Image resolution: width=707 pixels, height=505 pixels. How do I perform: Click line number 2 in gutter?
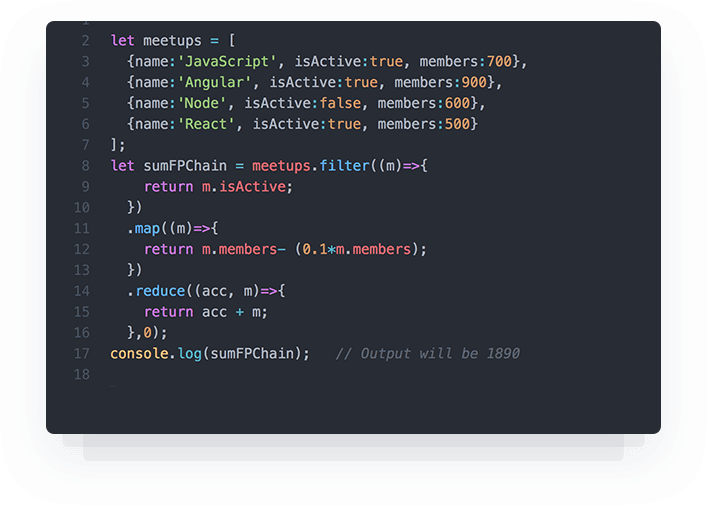pyautogui.click(x=85, y=41)
